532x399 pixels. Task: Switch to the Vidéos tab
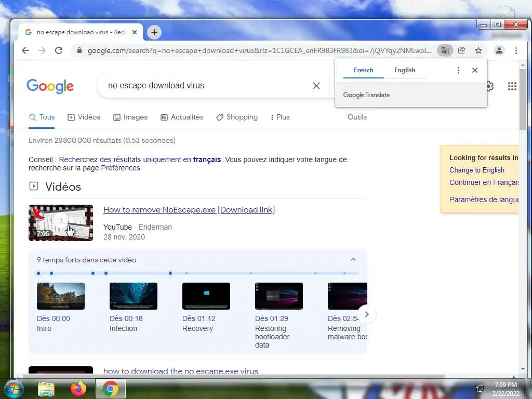[x=84, y=117]
